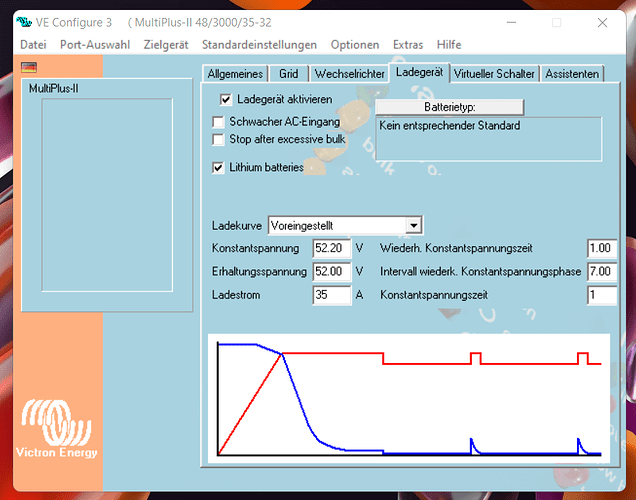Close the VE Configure window

pos(602,23)
